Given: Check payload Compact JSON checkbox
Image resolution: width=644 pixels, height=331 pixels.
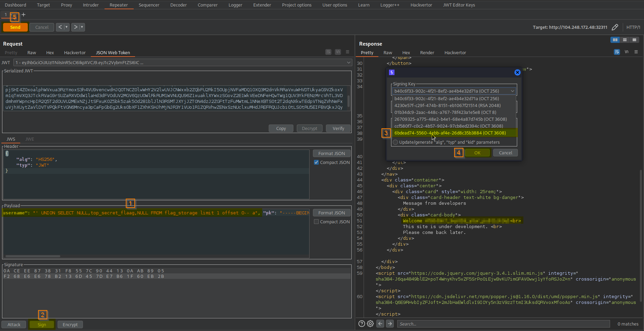Looking at the screenshot, I should [316, 222].
